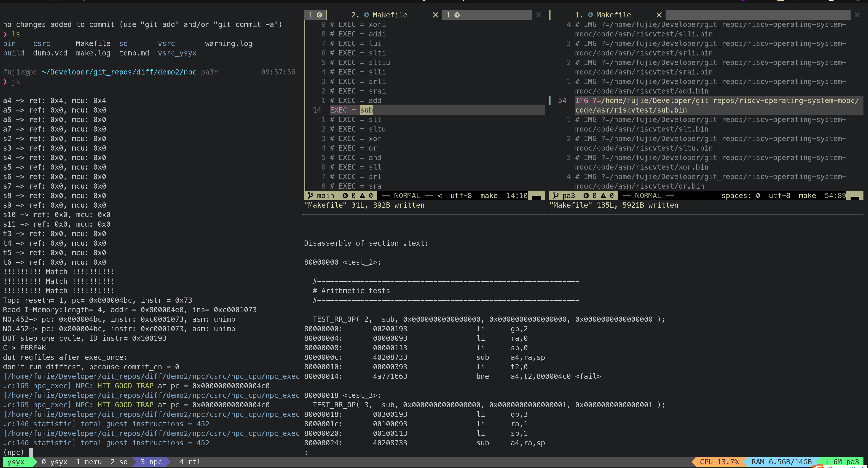This screenshot has height=468, width=868.
Task: Click the warning triangle icon in the middle pane's statusline
Action: coord(362,195)
